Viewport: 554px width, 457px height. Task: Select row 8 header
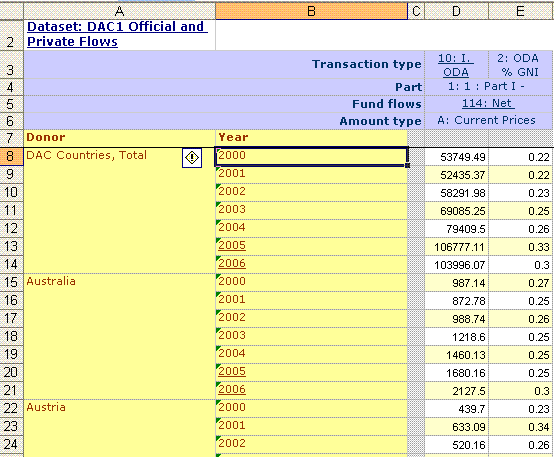tap(11, 156)
